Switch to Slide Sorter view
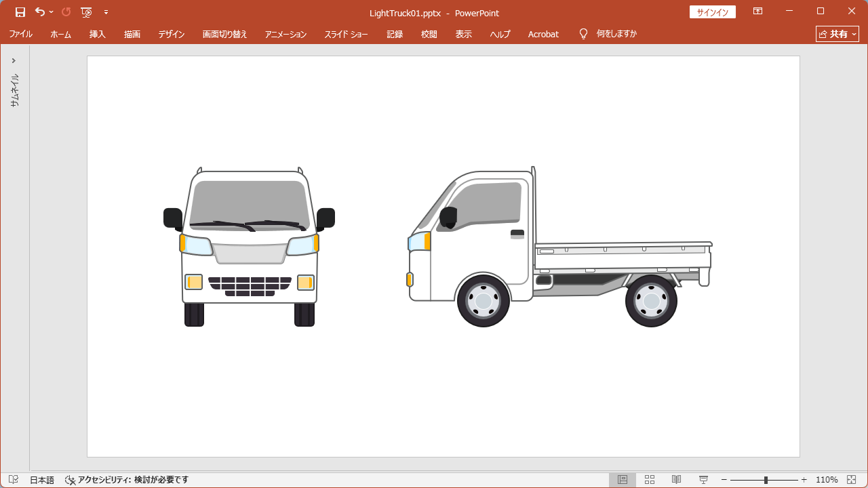The width and height of the screenshot is (868, 488). click(x=649, y=480)
